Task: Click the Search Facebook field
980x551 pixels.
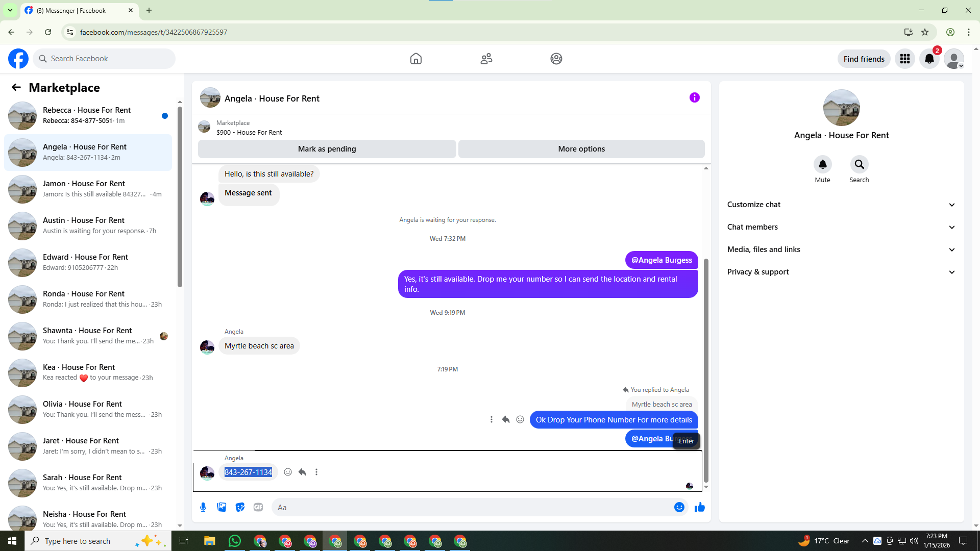Action: [105, 59]
